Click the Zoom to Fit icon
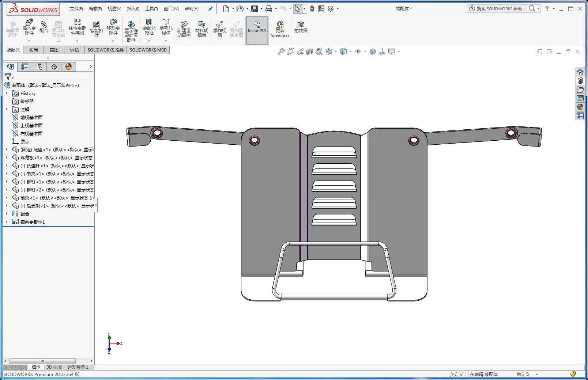 (x=281, y=52)
